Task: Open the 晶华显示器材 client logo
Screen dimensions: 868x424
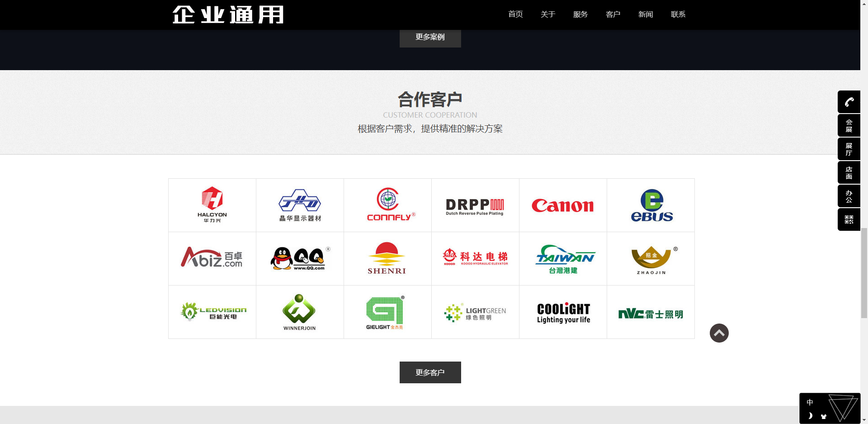Action: pyautogui.click(x=300, y=205)
